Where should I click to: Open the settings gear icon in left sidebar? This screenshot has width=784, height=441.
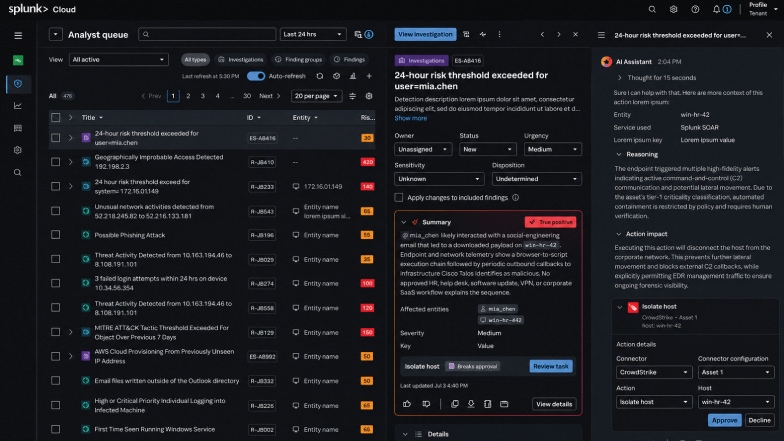[x=18, y=150]
